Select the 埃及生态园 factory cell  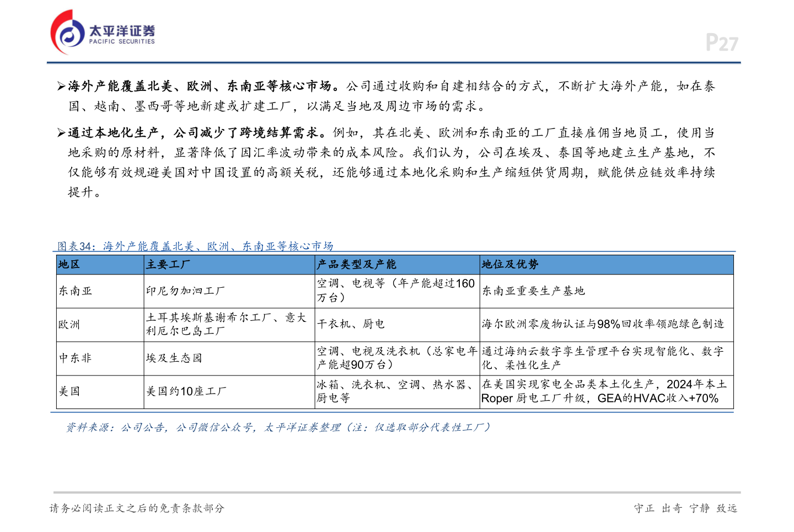pos(174,358)
